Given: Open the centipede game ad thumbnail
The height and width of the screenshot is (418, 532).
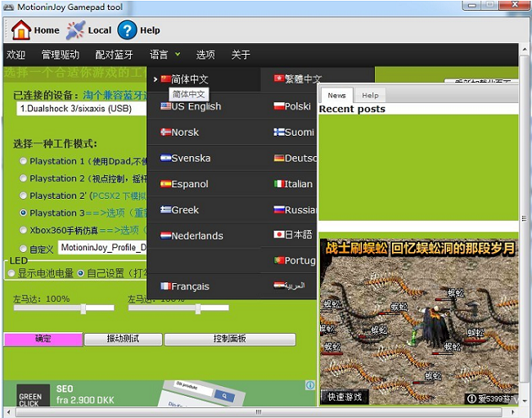Looking at the screenshot, I should pyautogui.click(x=419, y=321).
